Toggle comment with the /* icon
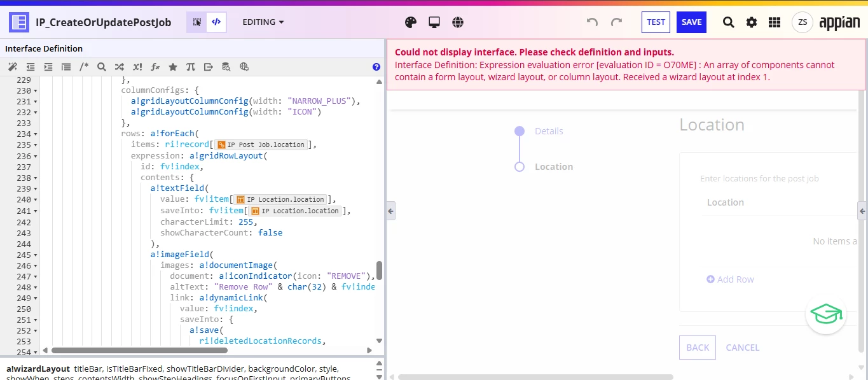868x380 pixels. pos(84,67)
